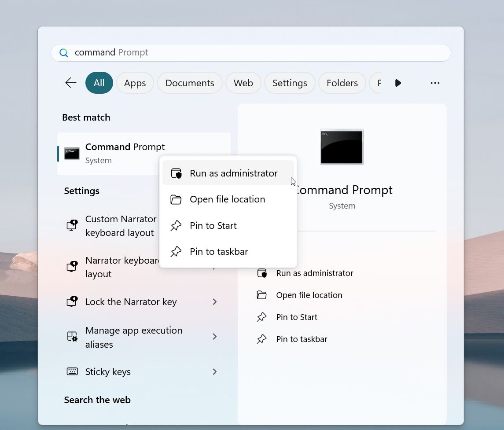Click the shield icon in the preview pane actions
Screen dimensions: 504x430
pos(262,273)
